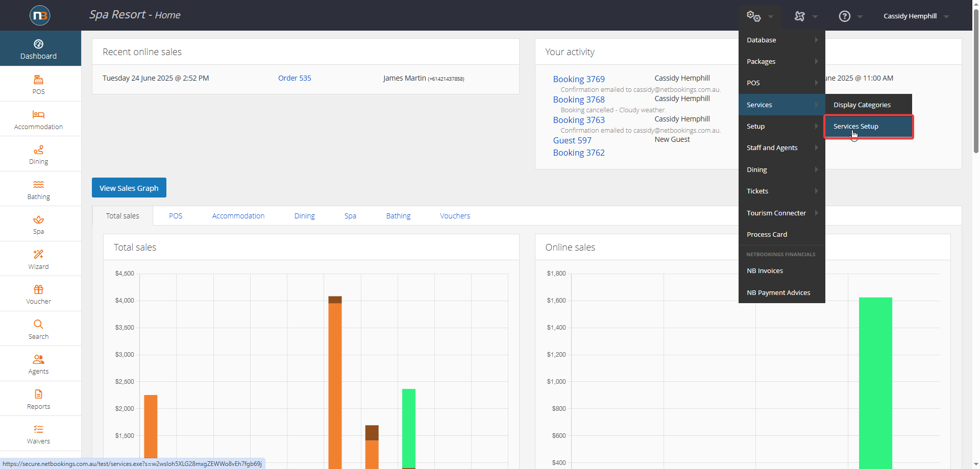Expand the Services submenu
980x469 pixels.
pyautogui.click(x=782, y=105)
